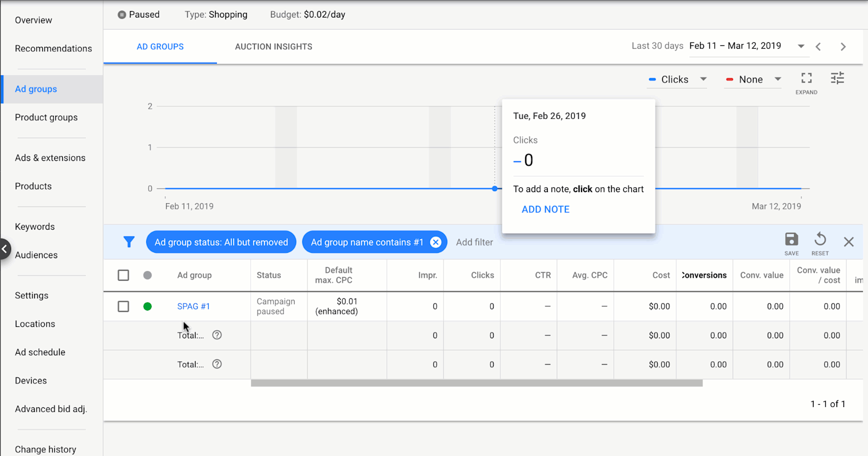Go to the previous date range
868x456 pixels.
818,46
